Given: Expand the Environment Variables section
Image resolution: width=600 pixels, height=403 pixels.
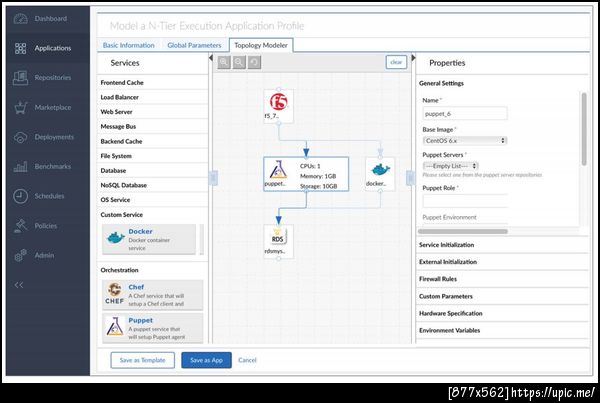Looking at the screenshot, I should [502, 330].
